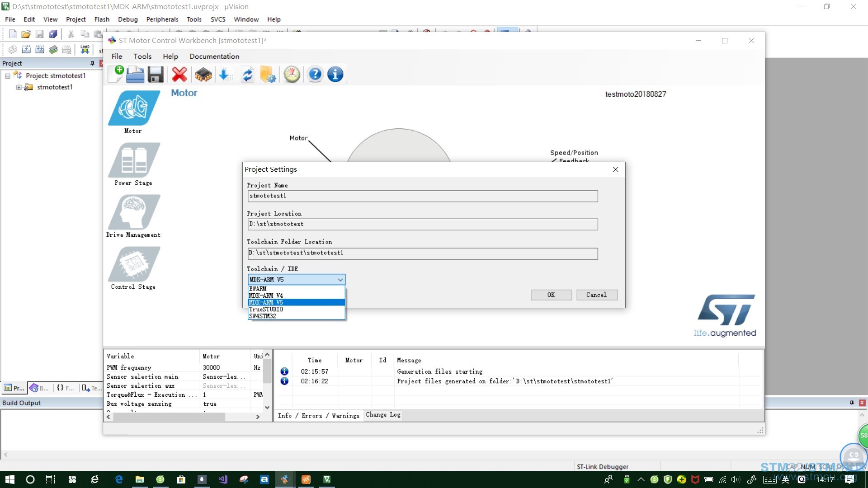Select the Power Stage section icon

134,160
